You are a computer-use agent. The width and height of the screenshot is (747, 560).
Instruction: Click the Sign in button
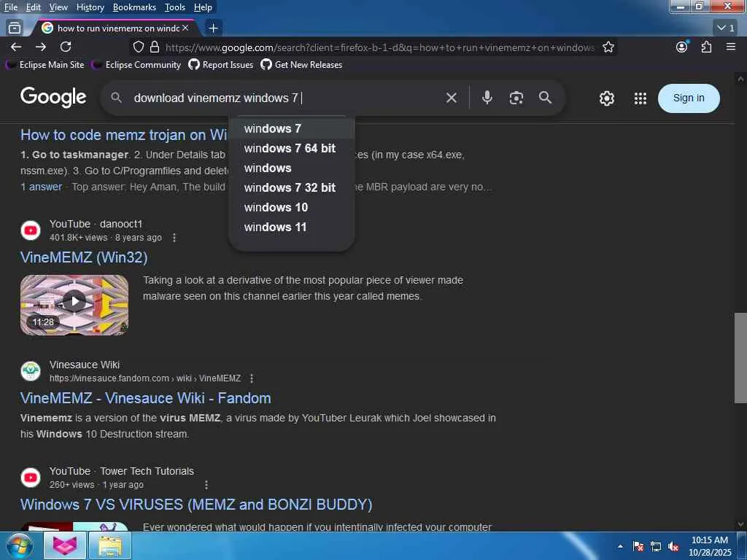pyautogui.click(x=689, y=98)
